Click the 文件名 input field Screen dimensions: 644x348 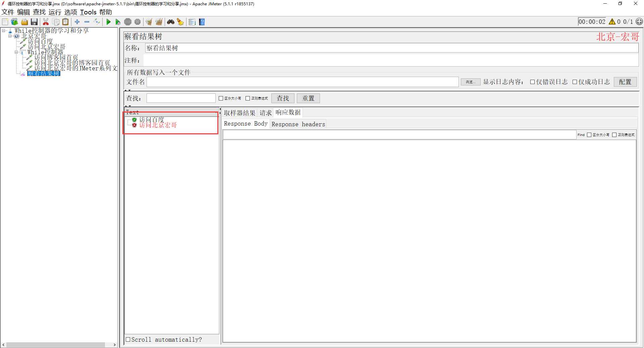point(303,82)
